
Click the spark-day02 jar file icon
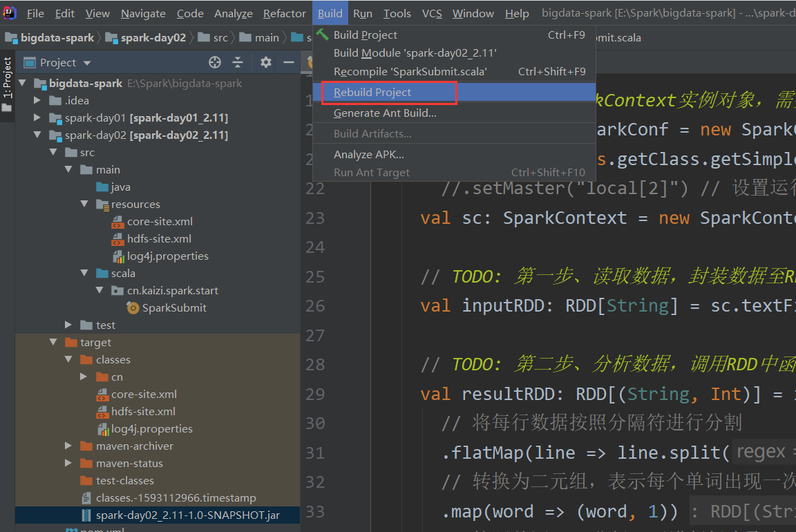(87, 515)
